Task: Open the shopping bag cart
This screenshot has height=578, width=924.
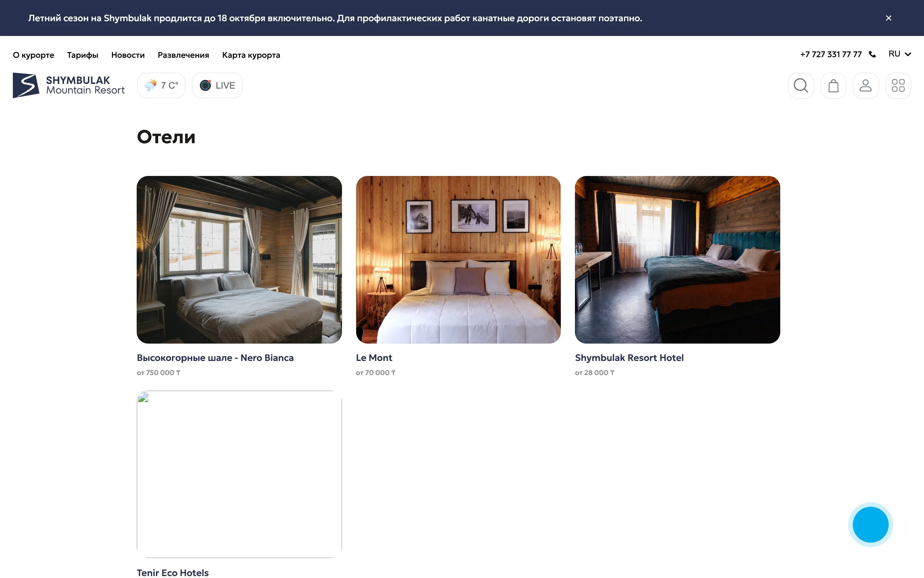Action: [833, 86]
